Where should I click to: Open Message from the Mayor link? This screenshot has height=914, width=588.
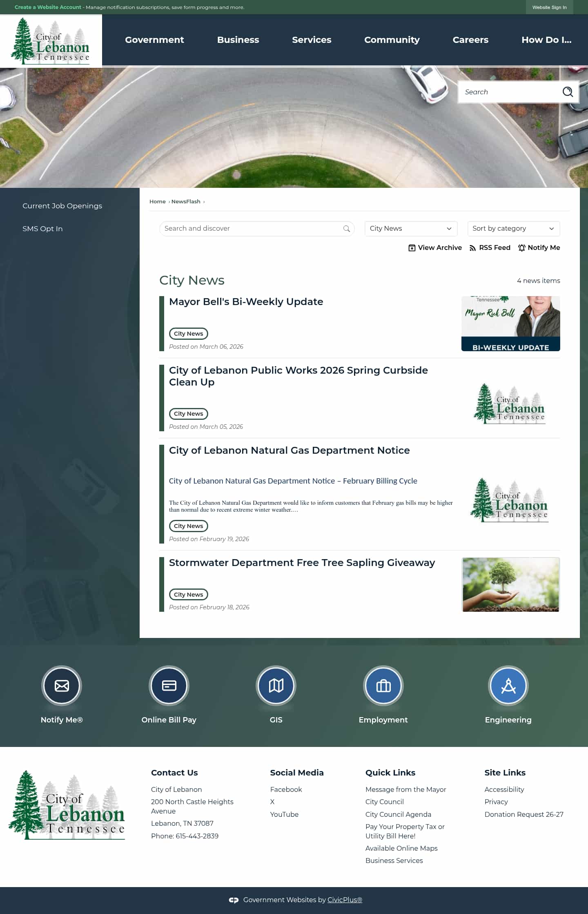[405, 789]
